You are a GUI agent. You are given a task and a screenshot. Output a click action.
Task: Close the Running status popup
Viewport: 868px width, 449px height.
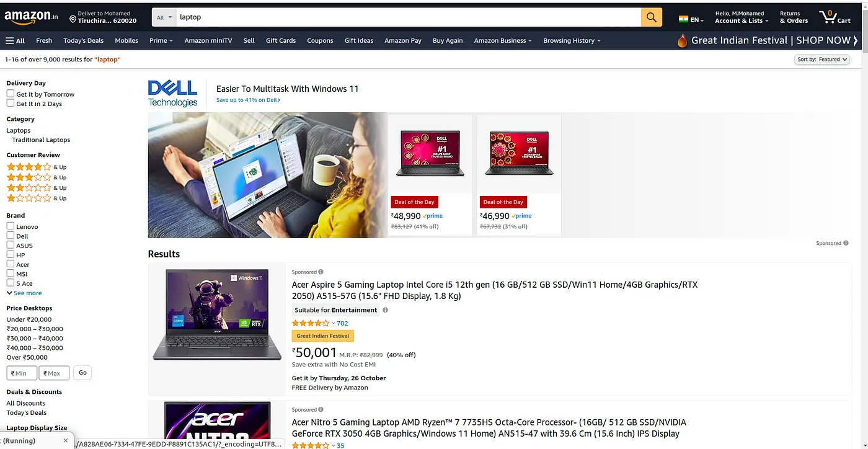pos(66,441)
